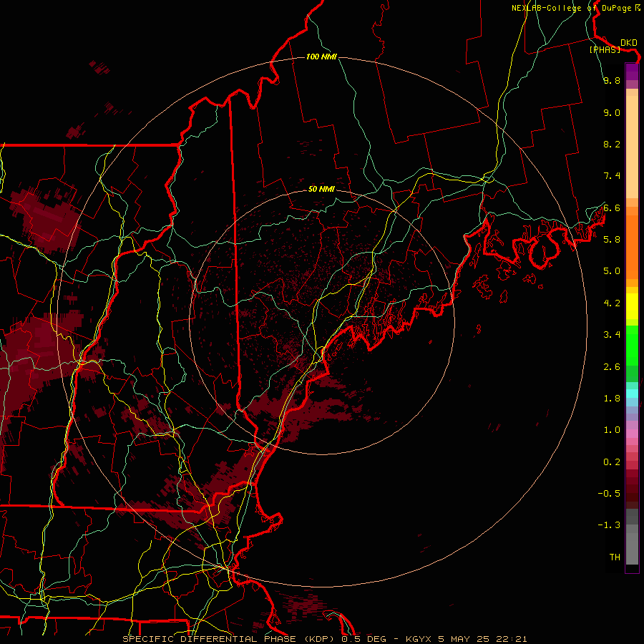Click the 1.8 value on the scale
Image resolution: width=644 pixels, height=644 pixels.
click(x=612, y=399)
